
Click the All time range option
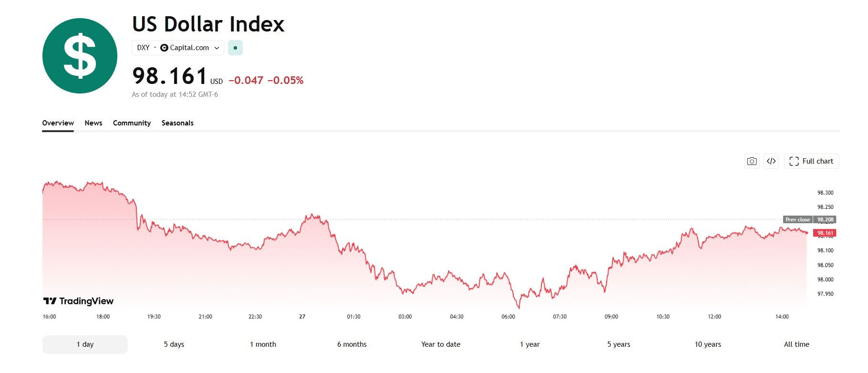[796, 344]
